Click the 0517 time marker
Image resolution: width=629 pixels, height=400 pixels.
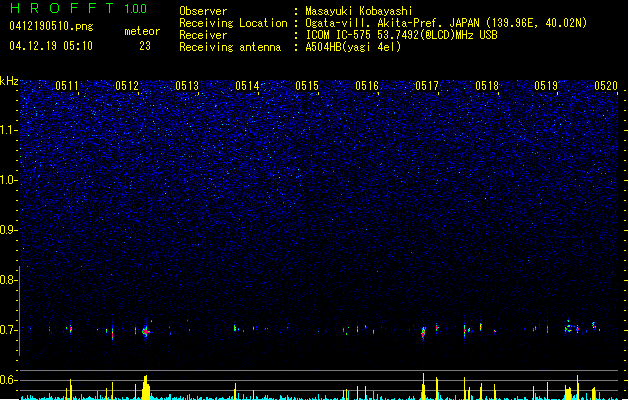pos(427,86)
